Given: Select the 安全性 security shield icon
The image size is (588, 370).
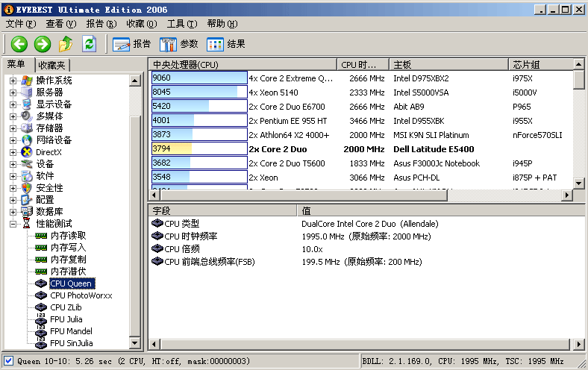Looking at the screenshot, I should 27,188.
